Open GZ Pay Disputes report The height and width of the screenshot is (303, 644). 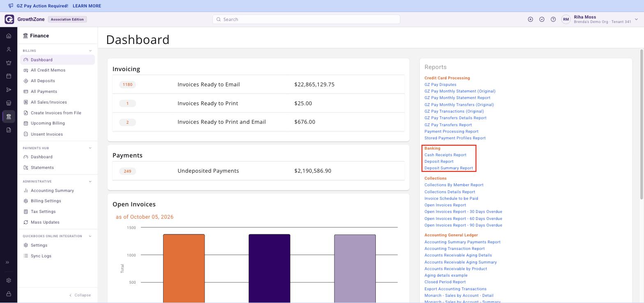(x=440, y=85)
